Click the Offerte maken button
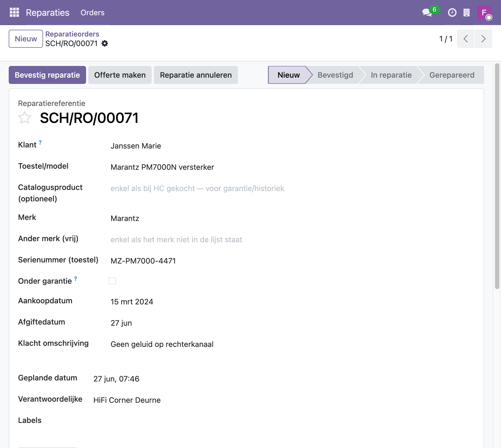Viewport: 501px width, 448px height. (120, 75)
